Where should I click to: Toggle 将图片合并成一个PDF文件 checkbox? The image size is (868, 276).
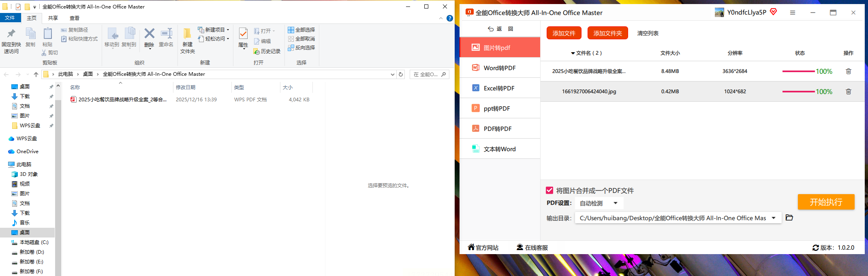549,190
